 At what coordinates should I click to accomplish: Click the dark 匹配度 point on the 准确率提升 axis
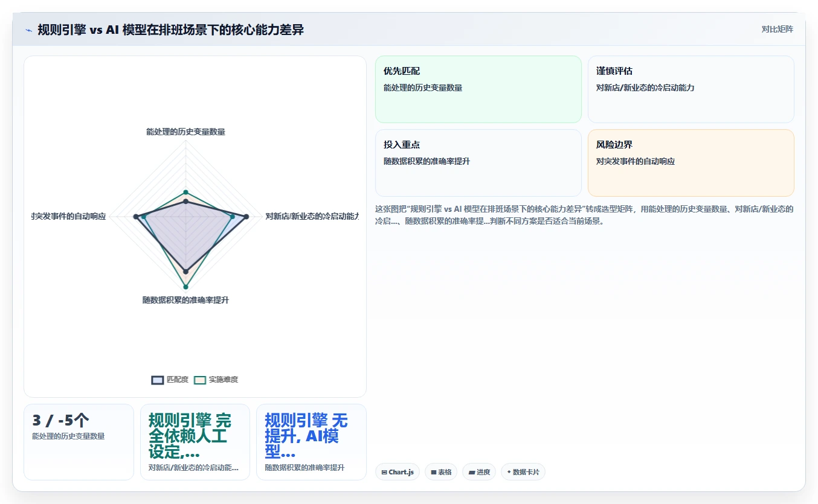pos(185,272)
